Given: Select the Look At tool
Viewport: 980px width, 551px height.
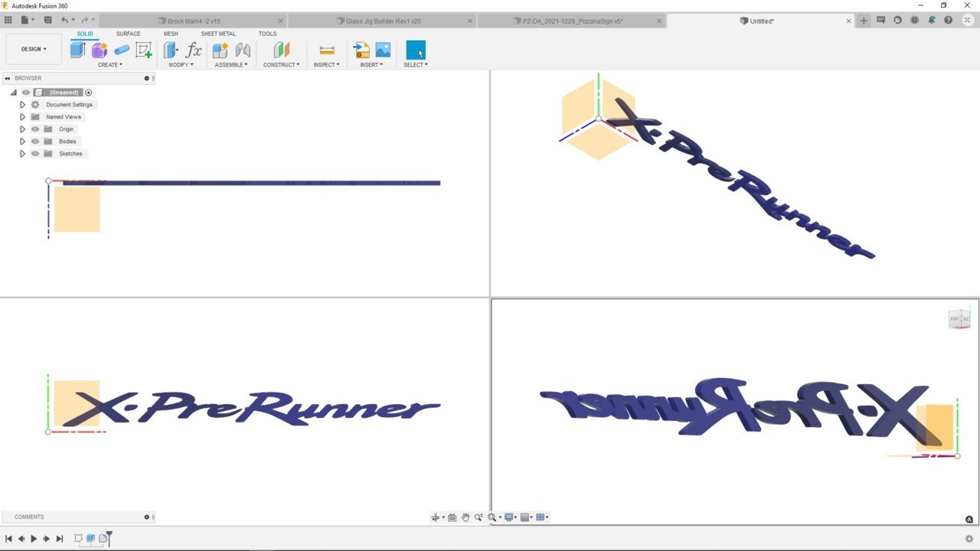Looking at the screenshot, I should pyautogui.click(x=452, y=517).
